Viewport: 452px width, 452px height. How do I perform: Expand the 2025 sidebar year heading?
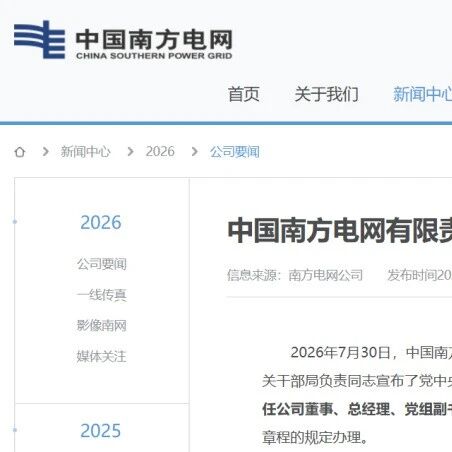click(101, 431)
